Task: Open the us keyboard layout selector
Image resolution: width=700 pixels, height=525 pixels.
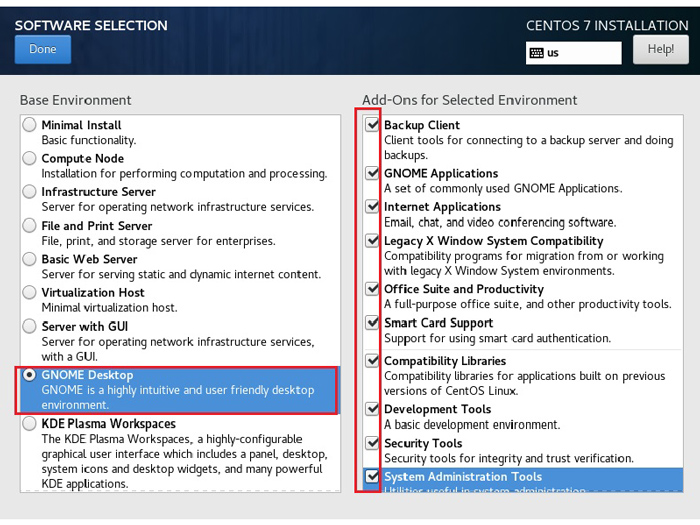Action: pos(573,53)
